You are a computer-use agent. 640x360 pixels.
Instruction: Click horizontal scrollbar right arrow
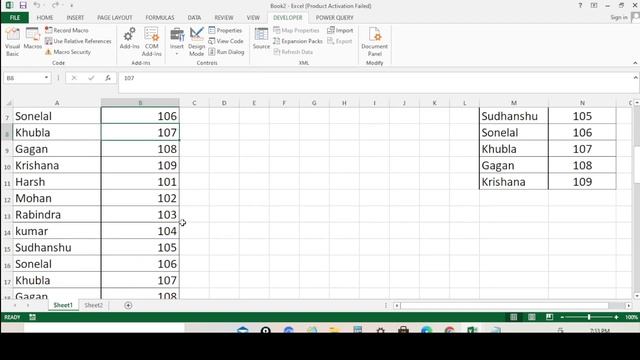point(629,305)
